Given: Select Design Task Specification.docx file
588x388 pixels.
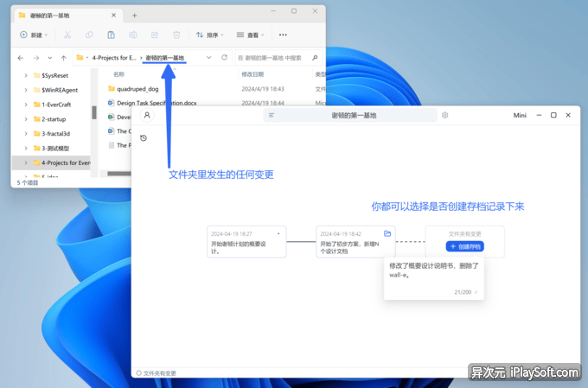Looking at the screenshot, I should [x=152, y=103].
